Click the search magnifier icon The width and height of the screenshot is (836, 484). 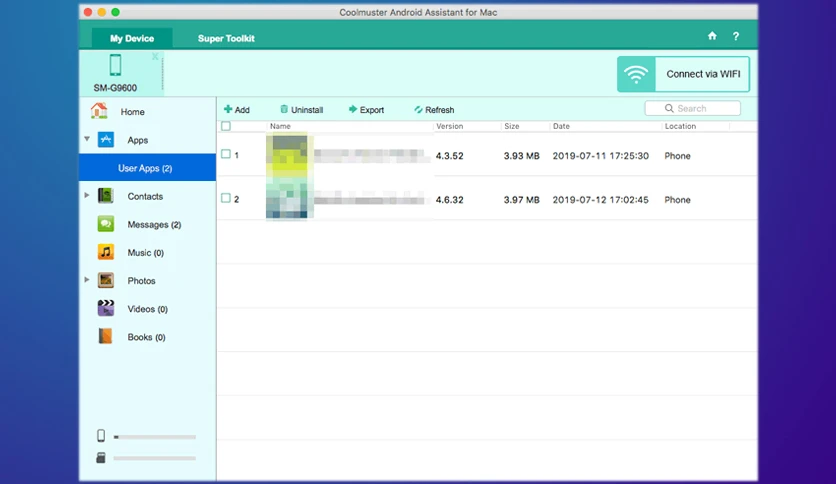click(x=669, y=108)
